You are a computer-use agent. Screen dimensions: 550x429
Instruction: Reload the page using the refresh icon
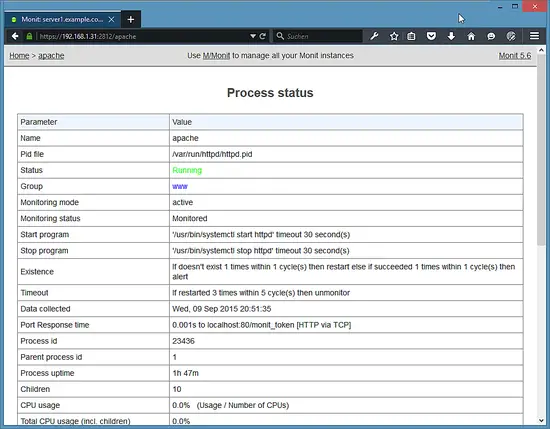pos(263,36)
